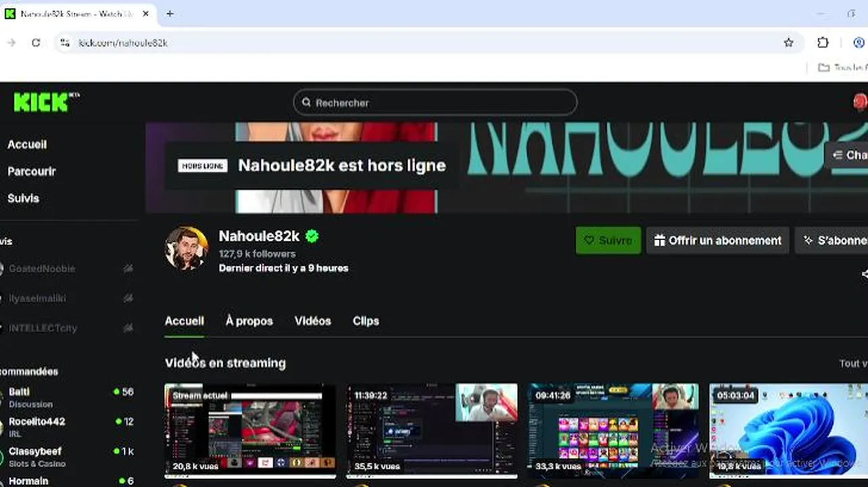The image size is (868, 487).
Task: Switch to the Vidéos tab
Action: pos(312,321)
